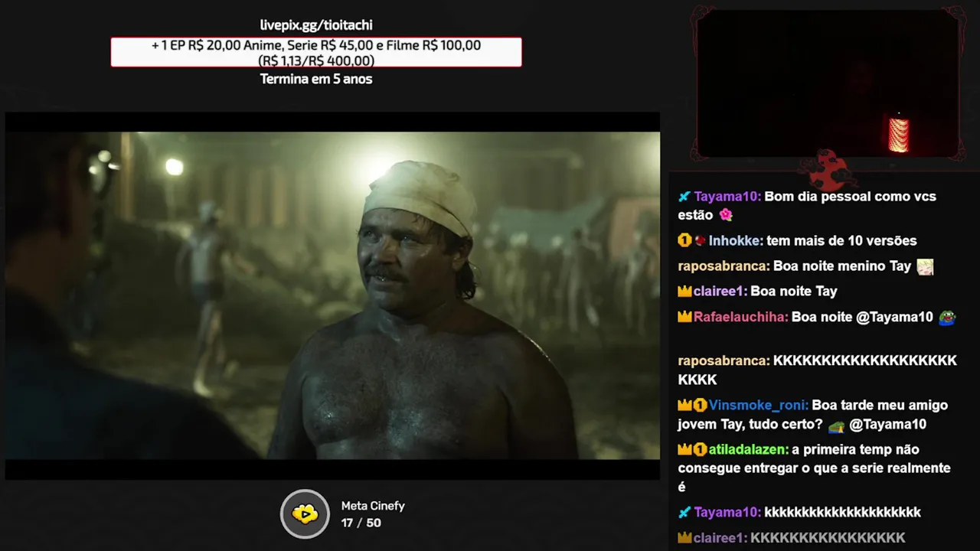
Task: Click the number-one badge before Vinsmoke_roni
Action: [x=700, y=406]
